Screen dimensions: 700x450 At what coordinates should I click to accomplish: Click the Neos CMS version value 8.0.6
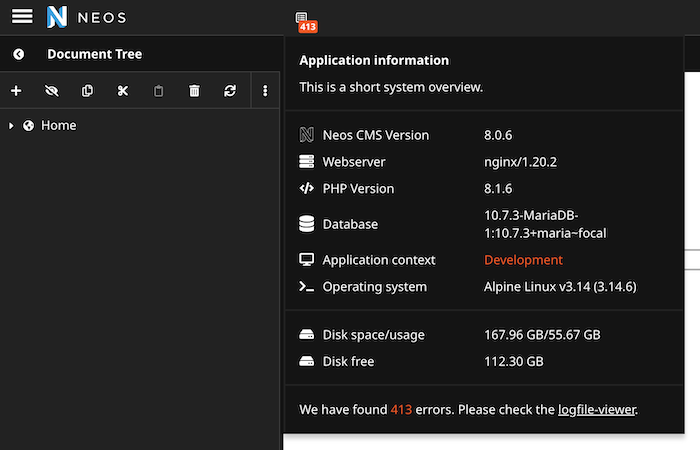click(x=498, y=135)
